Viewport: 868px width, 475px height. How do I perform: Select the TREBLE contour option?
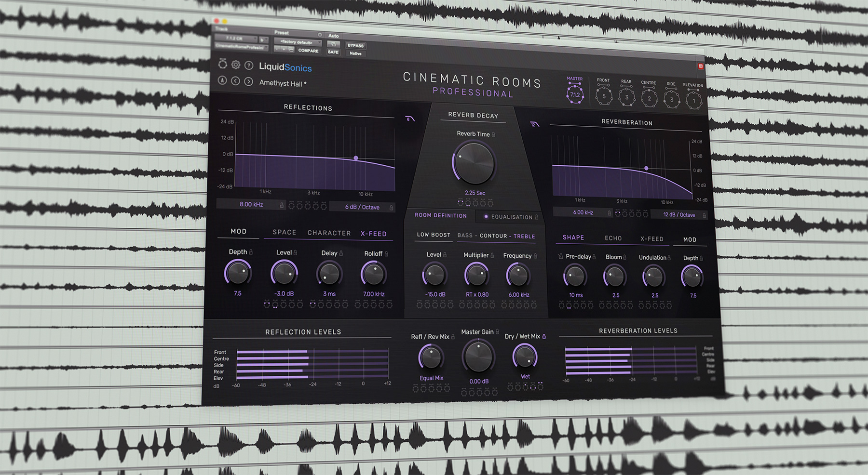[x=524, y=236]
